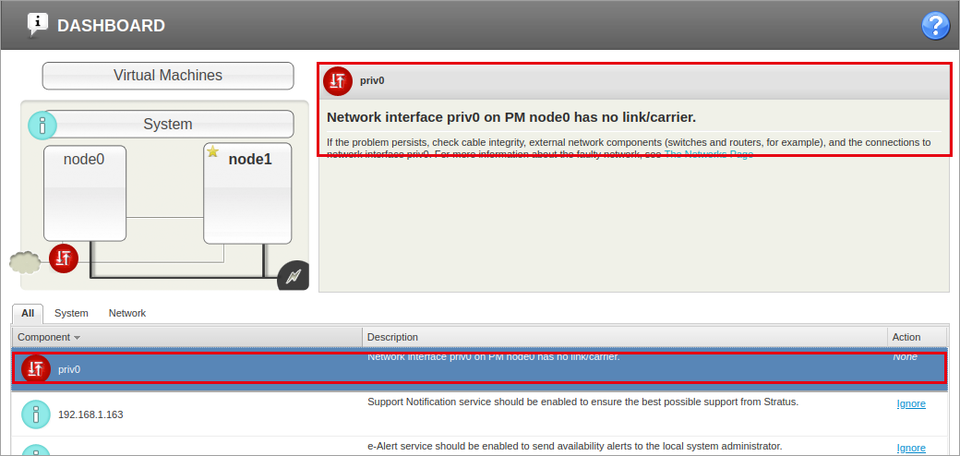Click the red network alert icon near node0
Screen dimensions: 960x456
(x=64, y=258)
